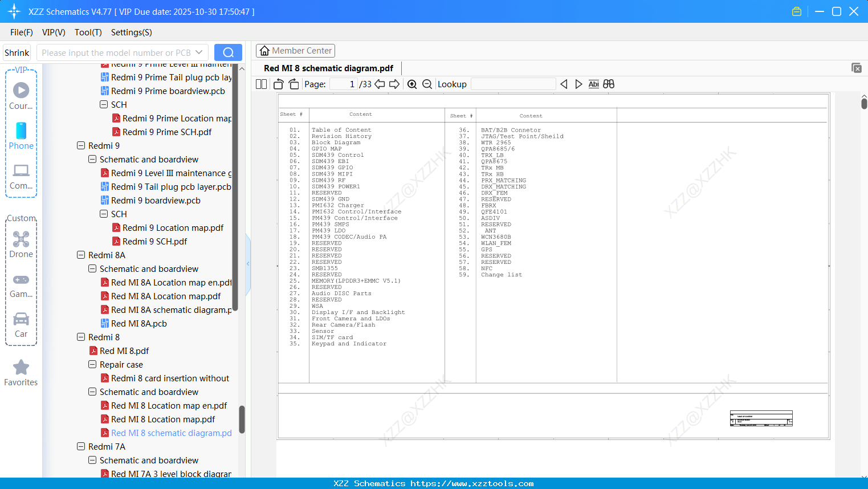Click the PDF icon beside Redmi 9 SCH.pdf
868x489 pixels.
[x=116, y=242]
